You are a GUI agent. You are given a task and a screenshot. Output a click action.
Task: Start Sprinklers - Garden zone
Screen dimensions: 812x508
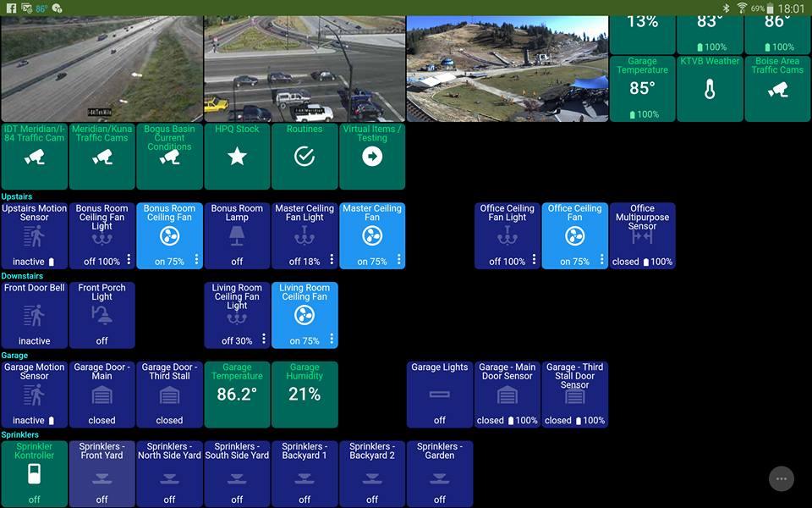(x=440, y=474)
